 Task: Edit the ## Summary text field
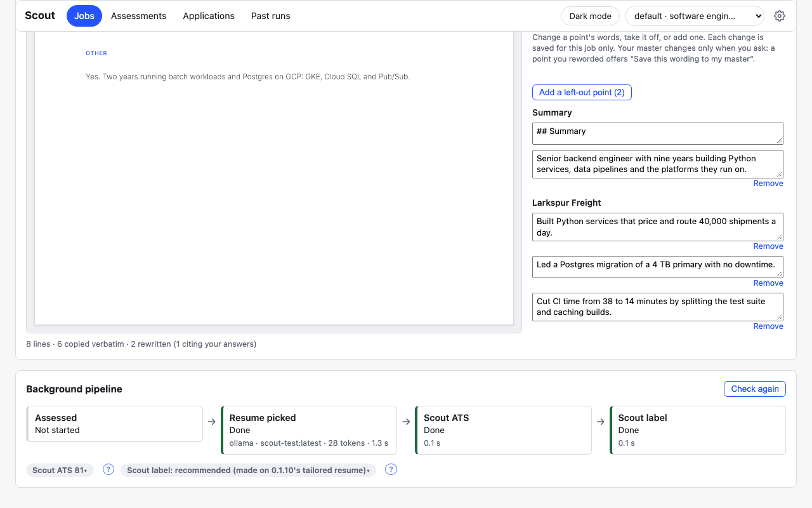point(658,133)
